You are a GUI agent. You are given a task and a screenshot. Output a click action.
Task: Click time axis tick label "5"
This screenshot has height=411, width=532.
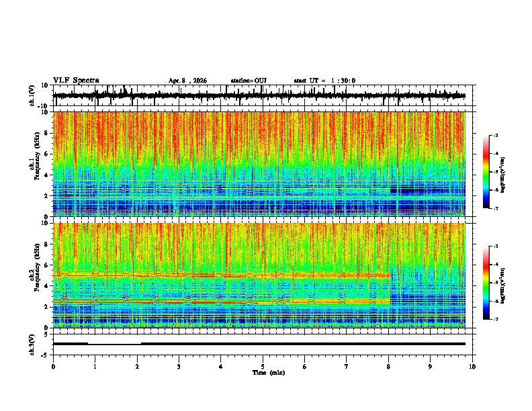coord(263,367)
